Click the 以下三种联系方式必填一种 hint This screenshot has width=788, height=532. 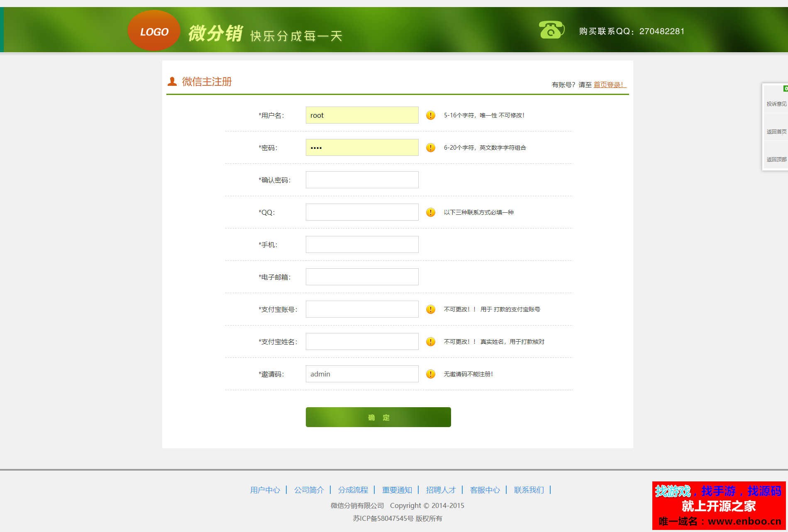tap(478, 212)
